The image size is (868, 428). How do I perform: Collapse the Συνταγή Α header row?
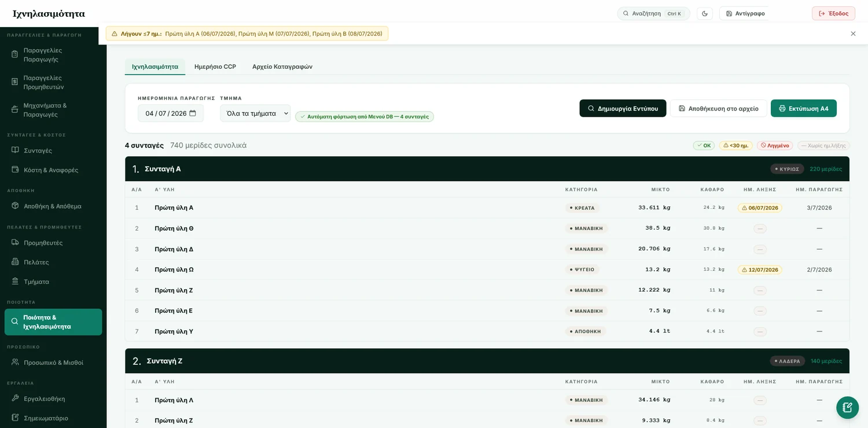487,169
